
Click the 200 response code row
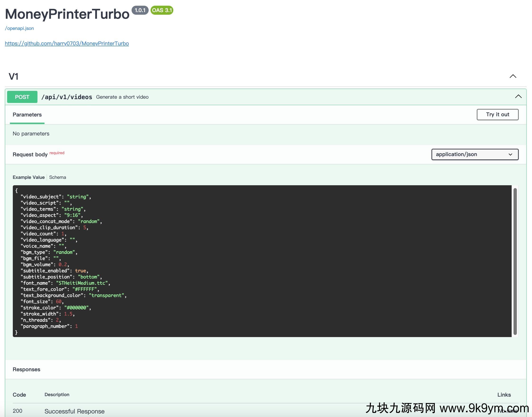[x=17, y=411]
